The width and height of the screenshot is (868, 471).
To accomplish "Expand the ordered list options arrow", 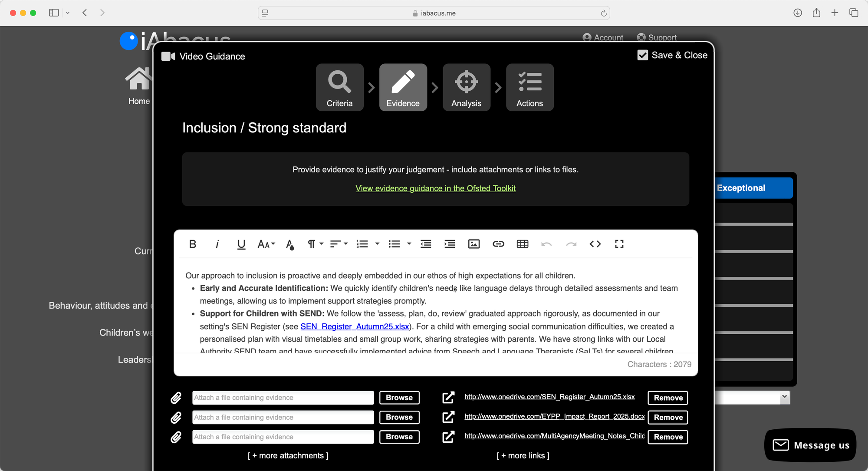I will (377, 244).
